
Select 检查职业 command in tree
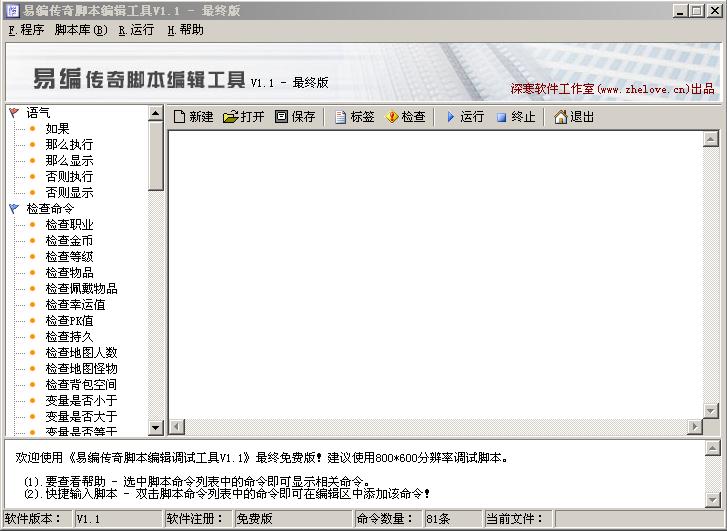pyautogui.click(x=69, y=225)
